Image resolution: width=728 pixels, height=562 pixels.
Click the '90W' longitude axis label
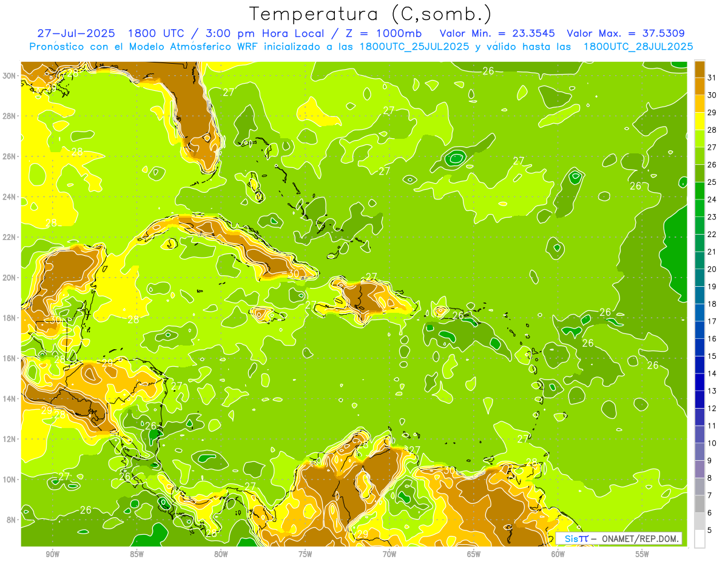(x=53, y=554)
